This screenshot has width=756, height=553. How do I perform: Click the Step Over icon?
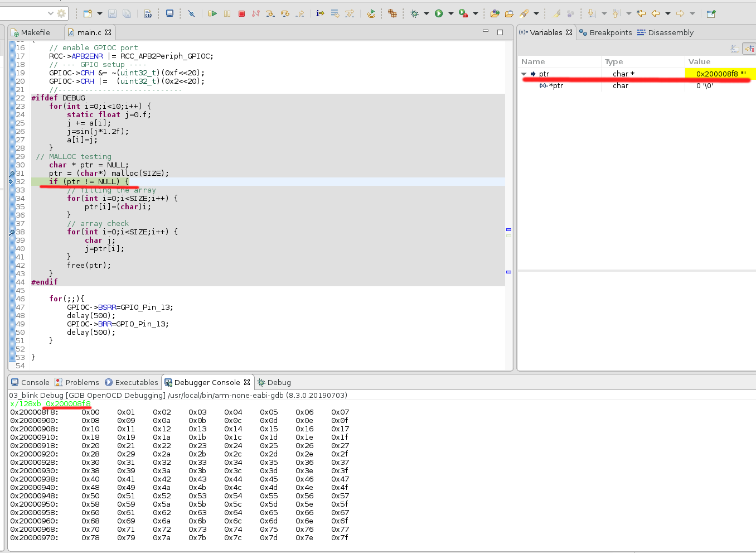click(x=285, y=13)
